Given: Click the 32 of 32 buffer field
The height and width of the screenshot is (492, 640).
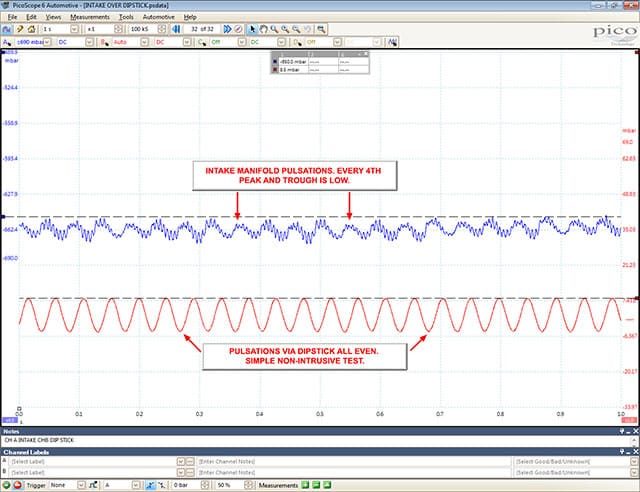Looking at the screenshot, I should pyautogui.click(x=202, y=29).
